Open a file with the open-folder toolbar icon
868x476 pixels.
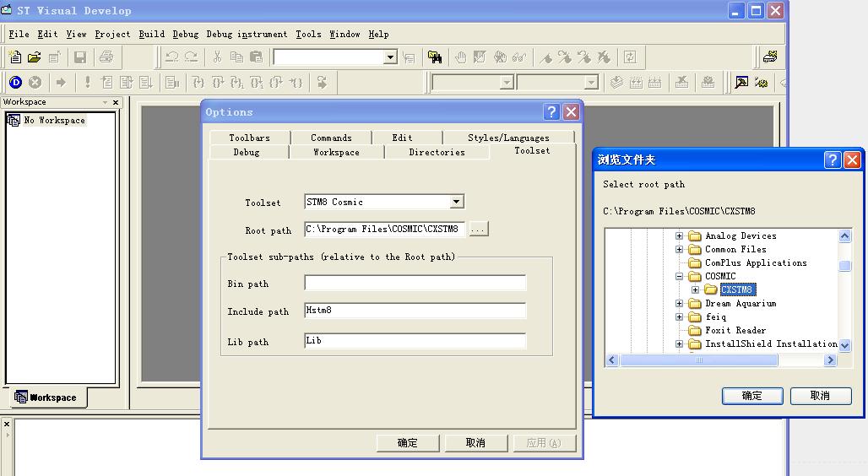click(35, 57)
